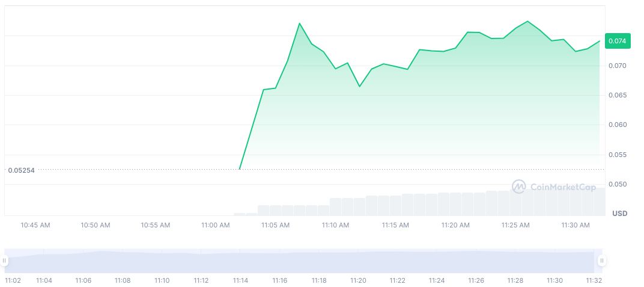Click the 11:28 label in range navigator
The width and height of the screenshot is (644, 287).
click(515, 280)
